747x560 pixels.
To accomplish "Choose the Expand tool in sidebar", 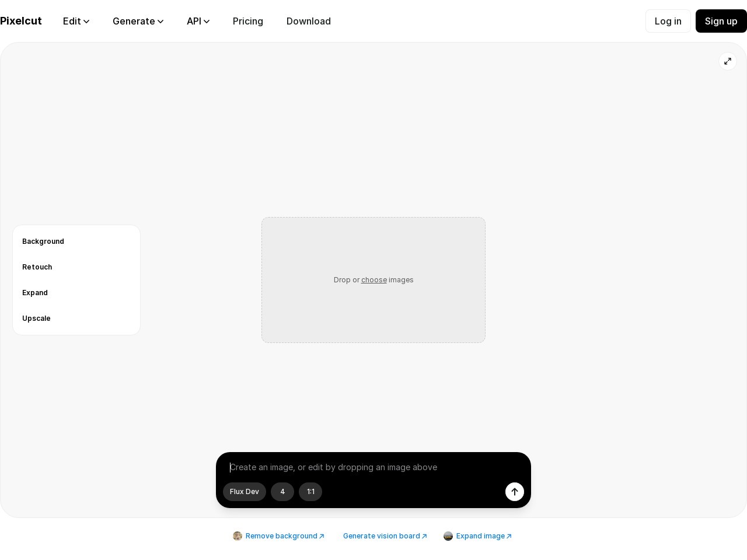I will (x=35, y=293).
